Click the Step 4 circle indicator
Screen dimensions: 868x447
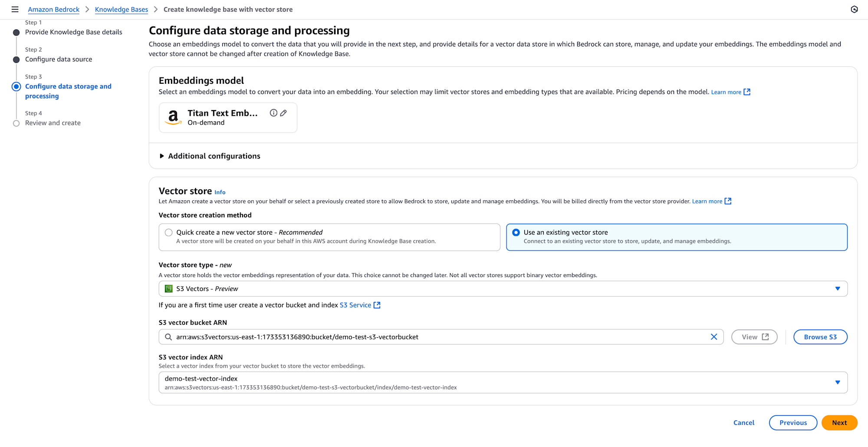[x=16, y=124]
